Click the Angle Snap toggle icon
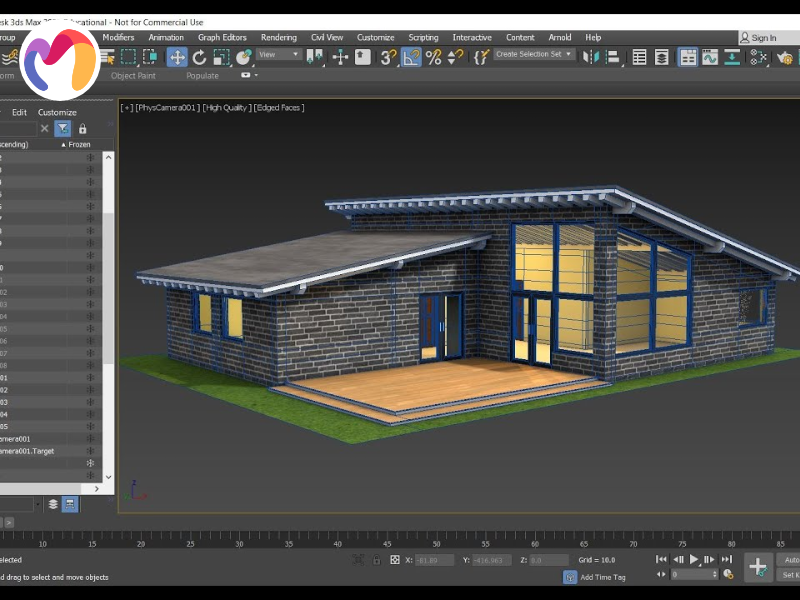The image size is (800, 600). [411, 58]
